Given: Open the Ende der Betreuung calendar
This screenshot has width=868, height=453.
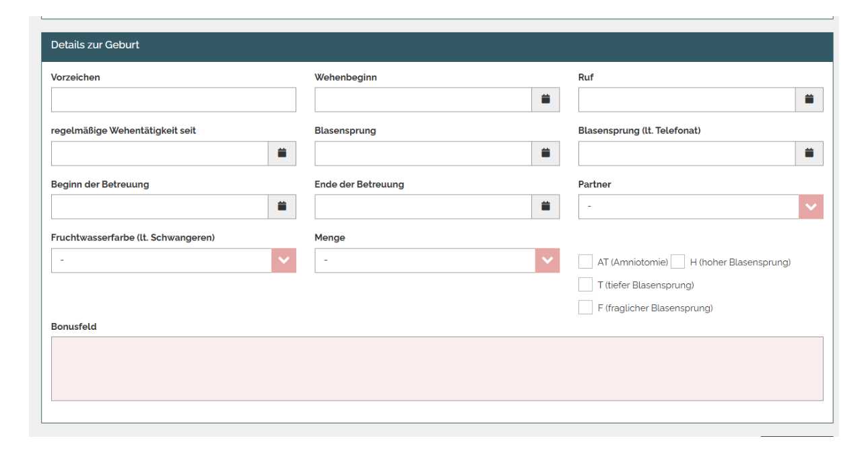Looking at the screenshot, I should click(x=546, y=207).
